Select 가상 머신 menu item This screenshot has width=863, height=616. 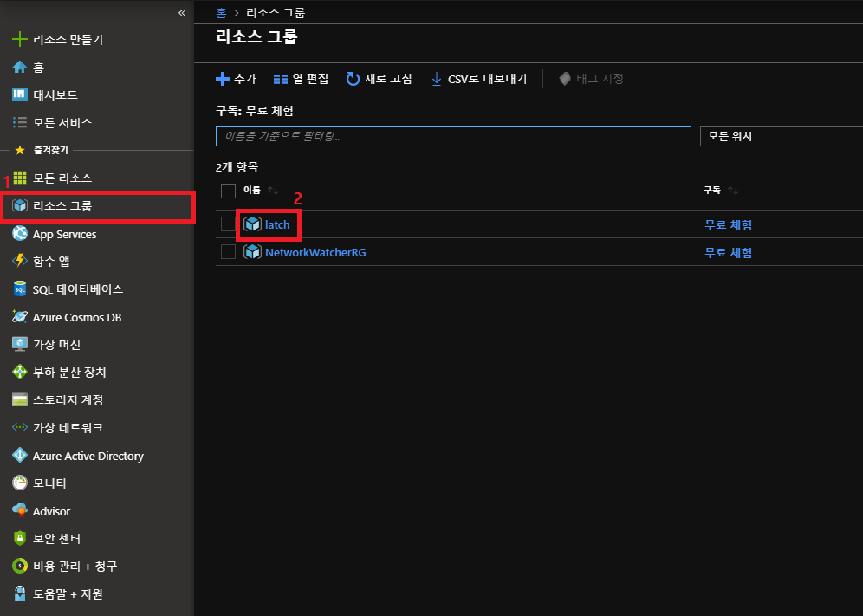[x=56, y=344]
